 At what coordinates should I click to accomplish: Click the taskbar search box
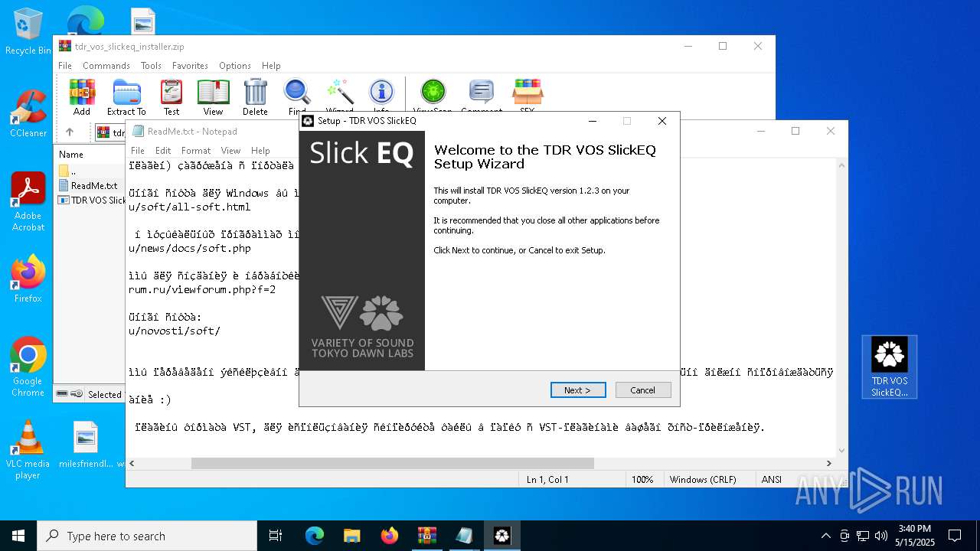click(147, 536)
